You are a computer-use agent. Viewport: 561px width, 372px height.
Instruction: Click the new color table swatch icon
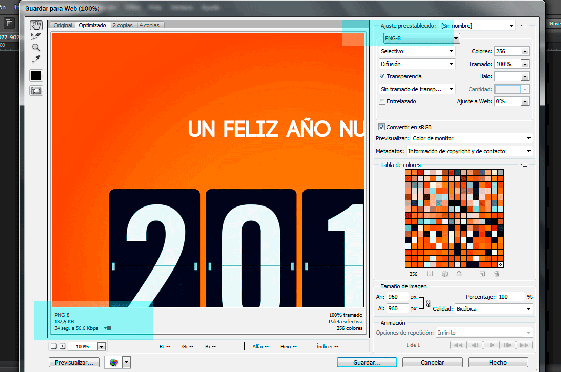pos(482,274)
